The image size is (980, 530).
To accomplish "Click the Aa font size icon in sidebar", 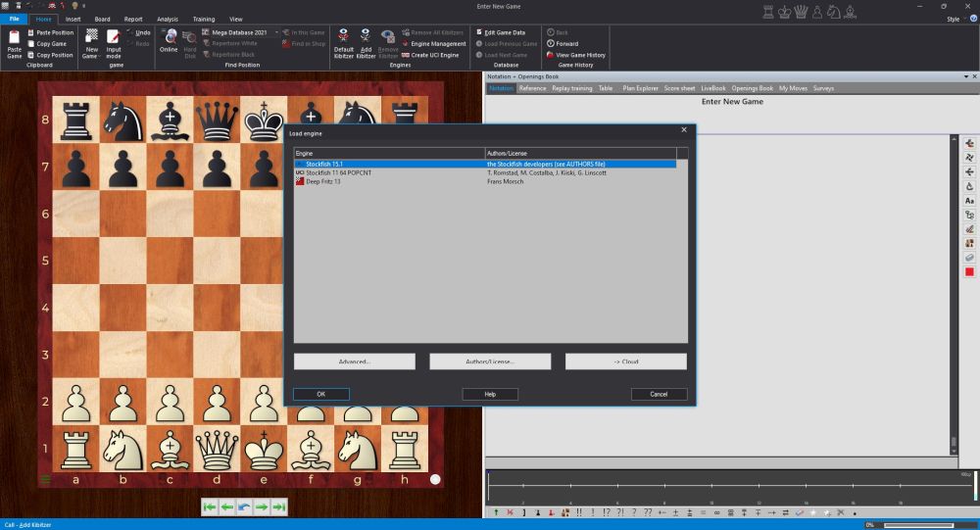I will [x=969, y=201].
